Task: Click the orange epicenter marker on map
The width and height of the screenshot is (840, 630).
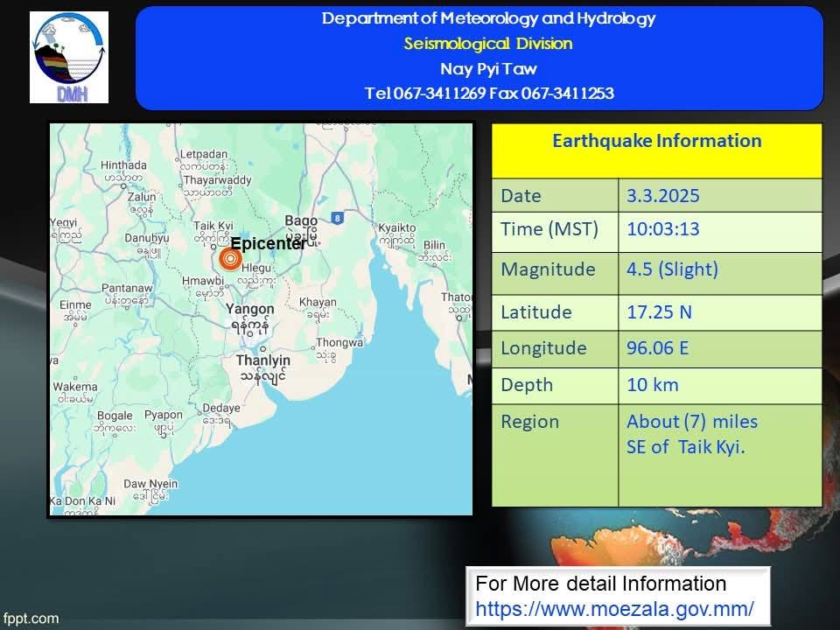Action: pos(230,259)
